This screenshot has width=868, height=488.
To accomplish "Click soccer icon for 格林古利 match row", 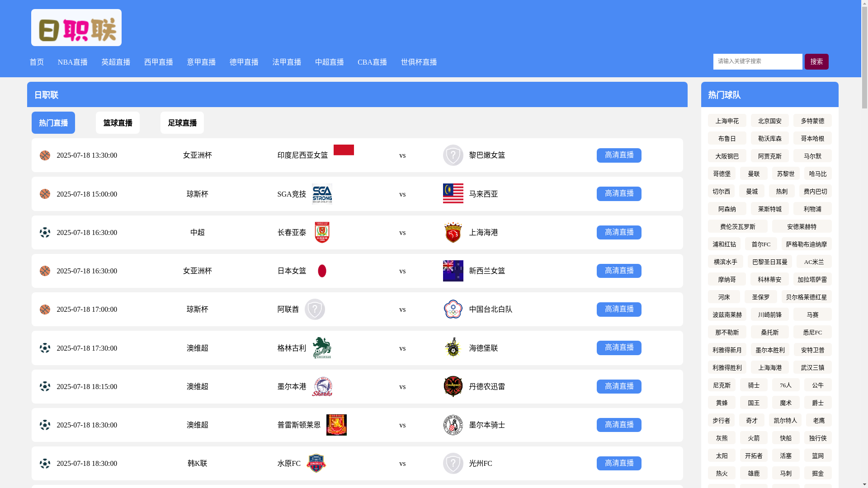I will click(x=45, y=348).
